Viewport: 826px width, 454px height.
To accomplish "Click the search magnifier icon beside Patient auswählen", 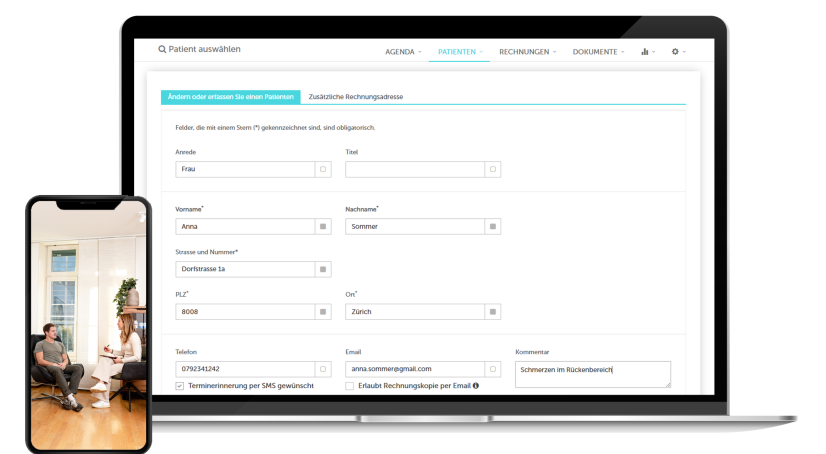I will [163, 49].
